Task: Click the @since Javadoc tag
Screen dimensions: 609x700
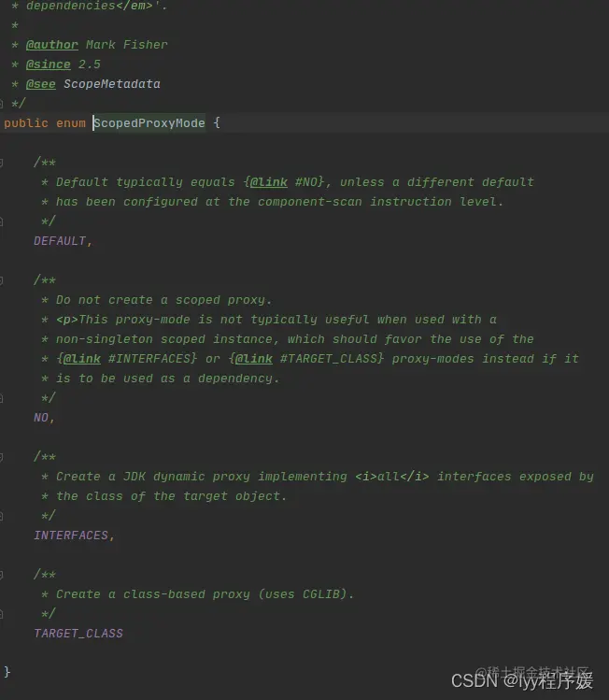Action: coord(49,64)
